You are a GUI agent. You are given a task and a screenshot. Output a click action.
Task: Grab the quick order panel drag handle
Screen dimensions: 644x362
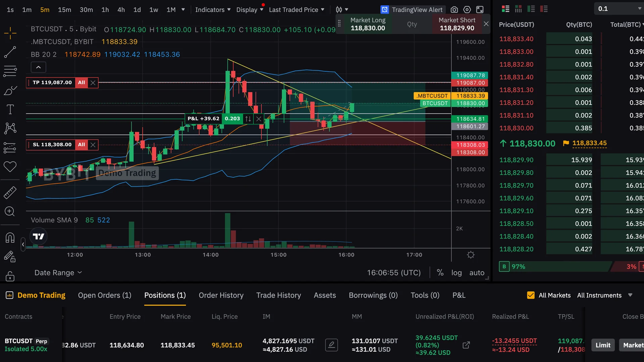pyautogui.click(x=339, y=24)
